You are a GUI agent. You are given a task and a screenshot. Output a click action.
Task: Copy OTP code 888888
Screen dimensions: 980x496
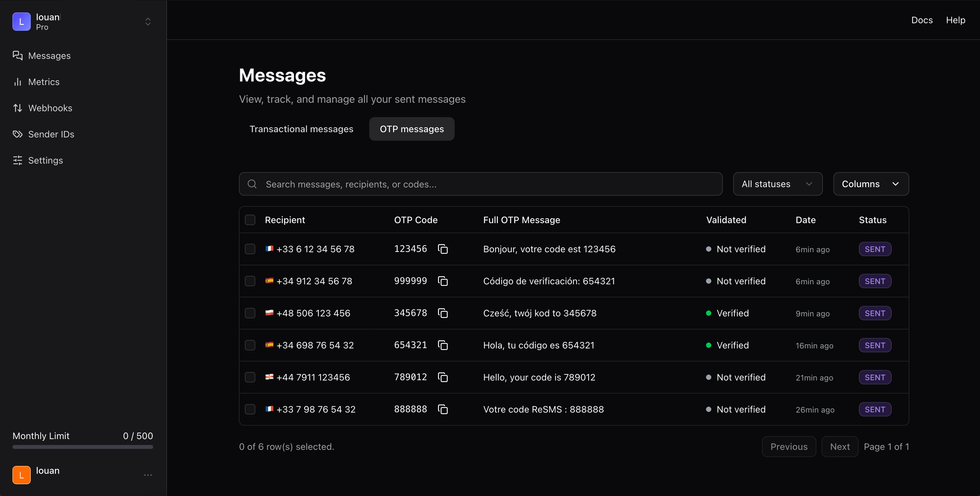(x=443, y=409)
